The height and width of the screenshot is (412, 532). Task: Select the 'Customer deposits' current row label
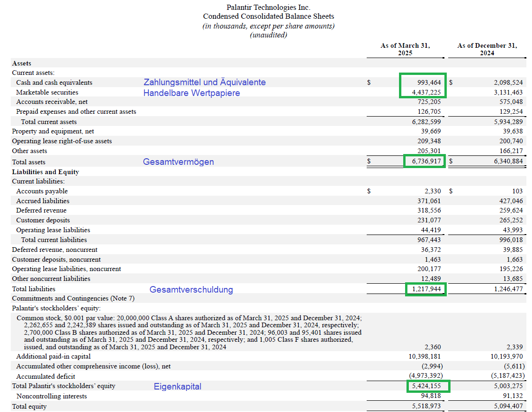click(43, 221)
